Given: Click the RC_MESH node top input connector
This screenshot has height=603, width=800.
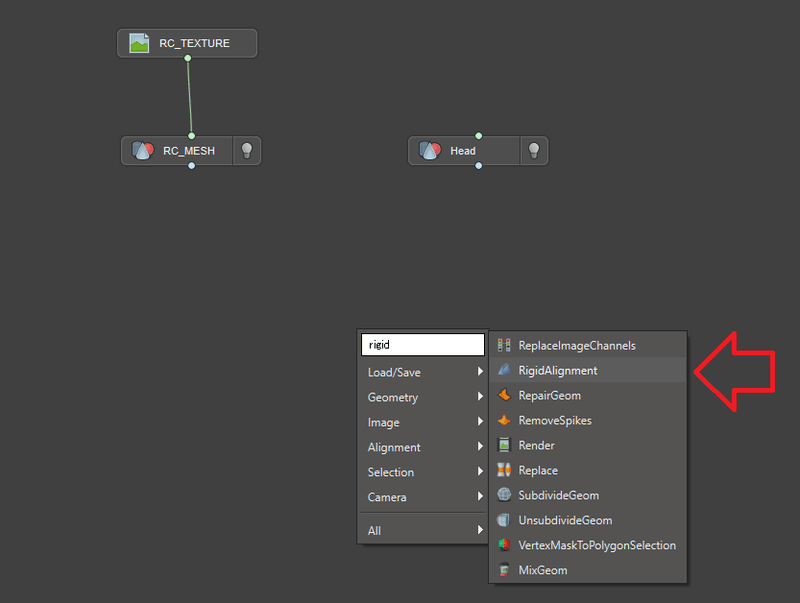Looking at the screenshot, I should tap(191, 136).
